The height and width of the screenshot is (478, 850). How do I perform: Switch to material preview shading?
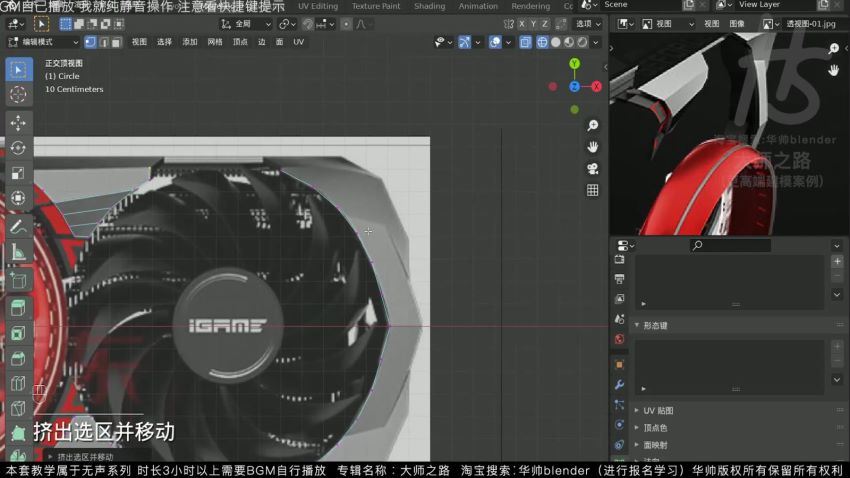569,42
